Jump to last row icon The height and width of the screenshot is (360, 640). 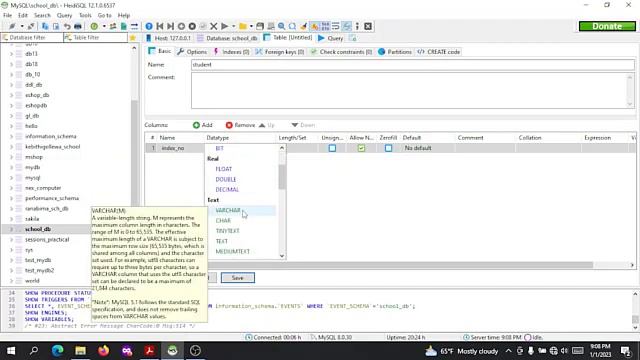[171, 26]
